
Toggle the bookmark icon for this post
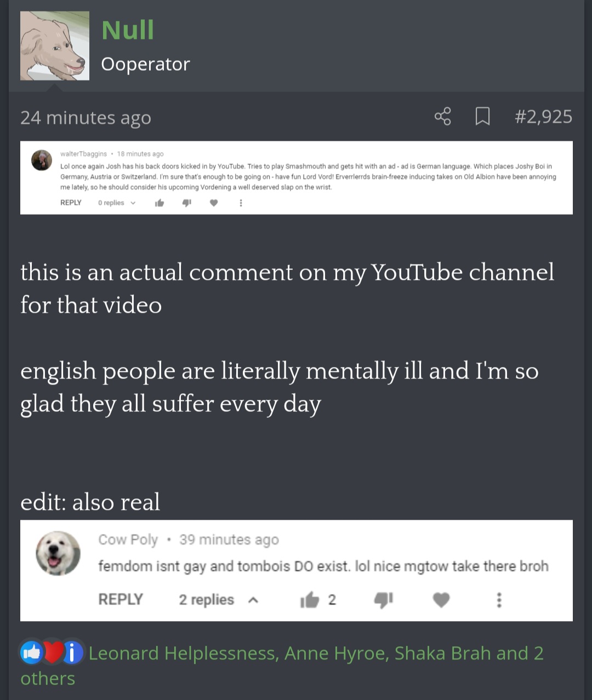(482, 117)
